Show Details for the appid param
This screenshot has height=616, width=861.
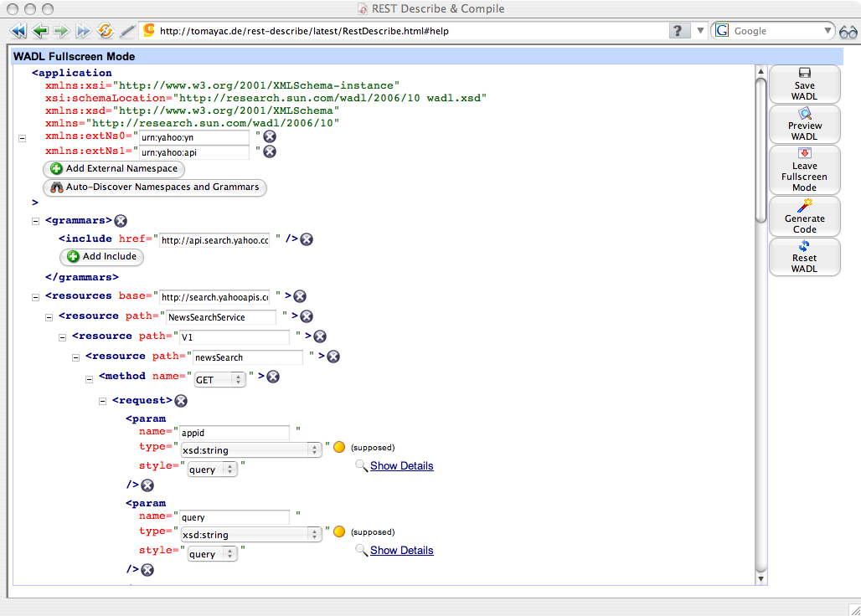[x=401, y=465]
